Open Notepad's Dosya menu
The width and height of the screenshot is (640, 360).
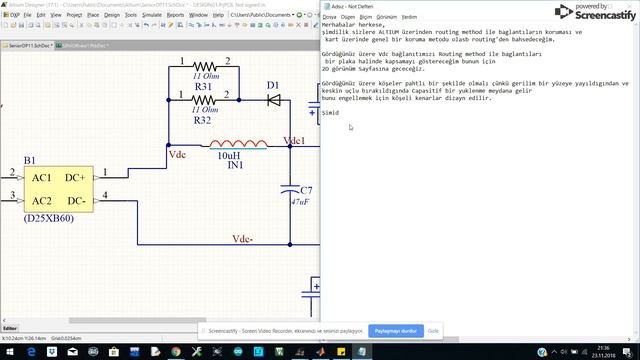click(x=329, y=17)
